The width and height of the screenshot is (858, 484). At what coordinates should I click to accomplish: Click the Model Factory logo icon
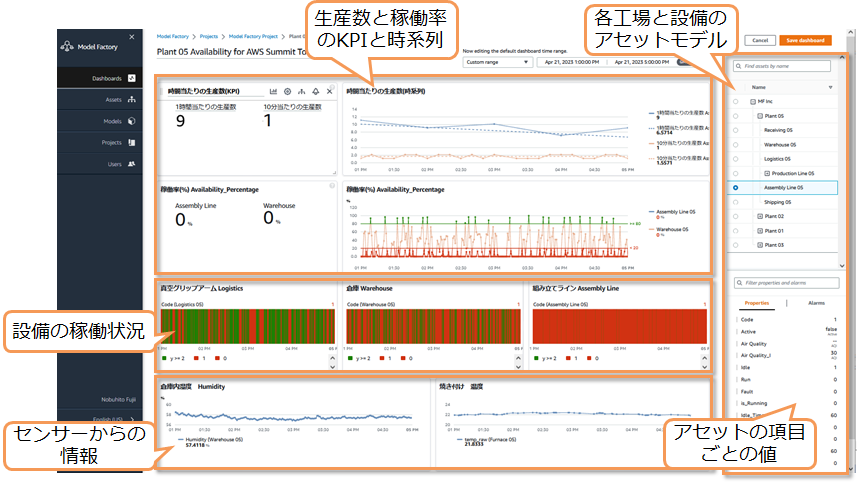(x=67, y=46)
